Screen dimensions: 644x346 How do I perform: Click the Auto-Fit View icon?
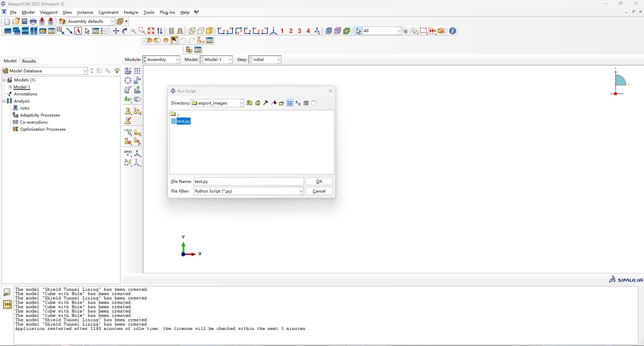point(151,31)
